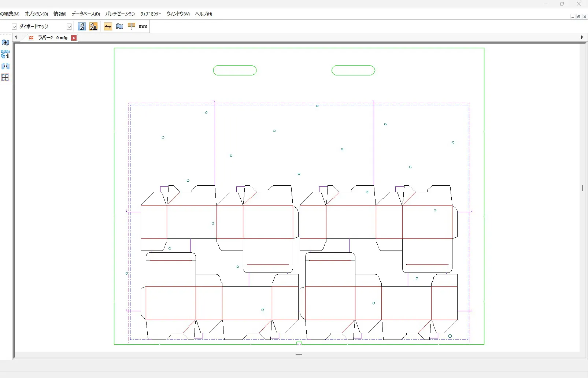Image resolution: width=588 pixels, height=378 pixels.
Task: Expand the ダイボードエッジ layer dropdown
Action: [69, 27]
